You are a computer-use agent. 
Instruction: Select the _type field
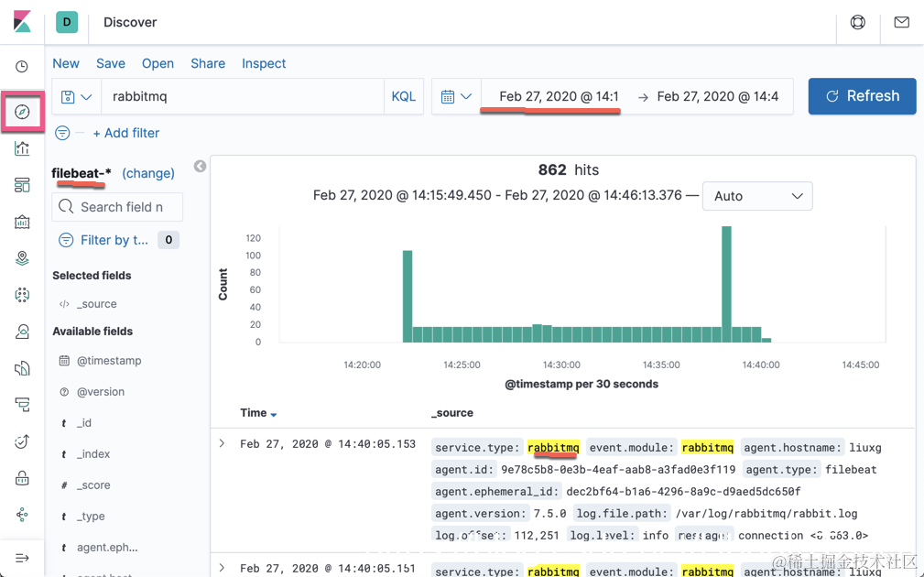91,517
